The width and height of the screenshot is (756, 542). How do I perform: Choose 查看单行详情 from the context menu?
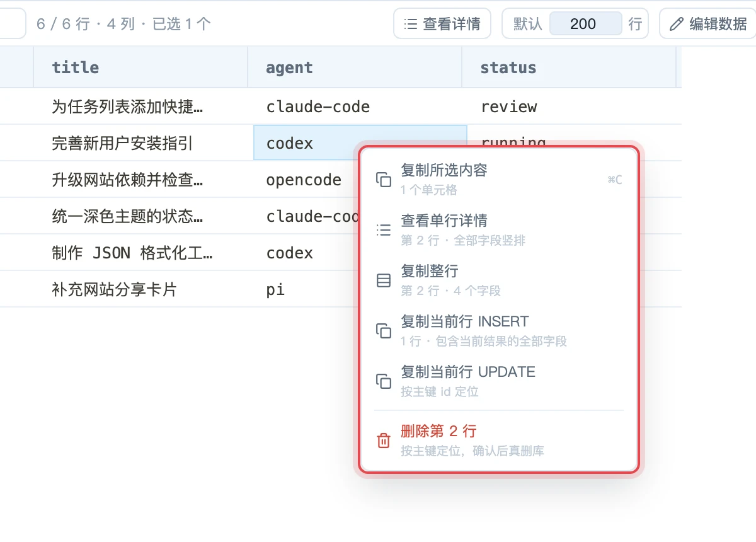(x=499, y=230)
